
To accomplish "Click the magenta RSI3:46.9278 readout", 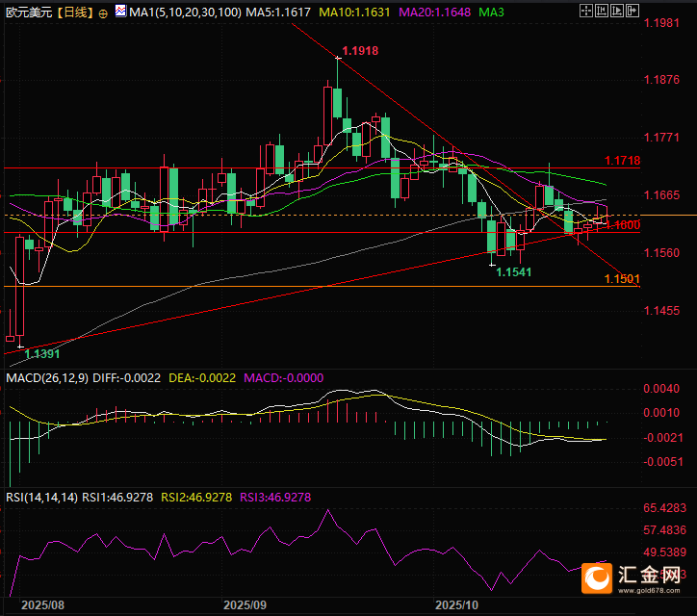I will [x=275, y=498].
